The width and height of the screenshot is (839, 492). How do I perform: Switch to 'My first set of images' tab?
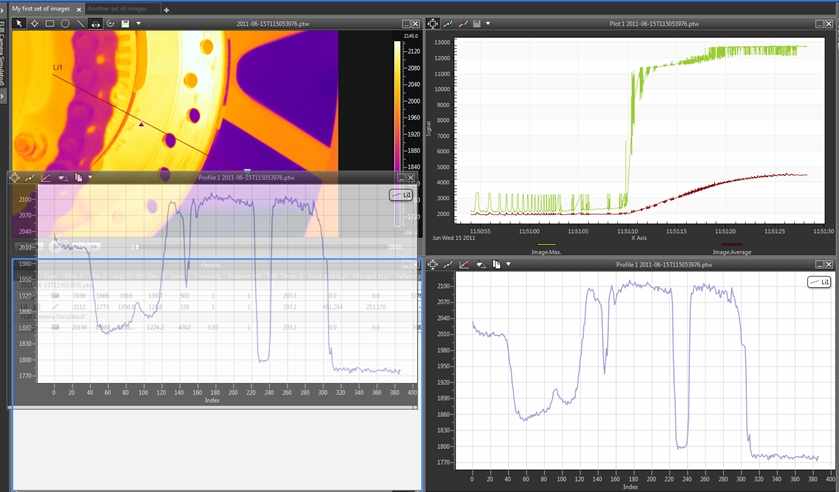[x=41, y=8]
